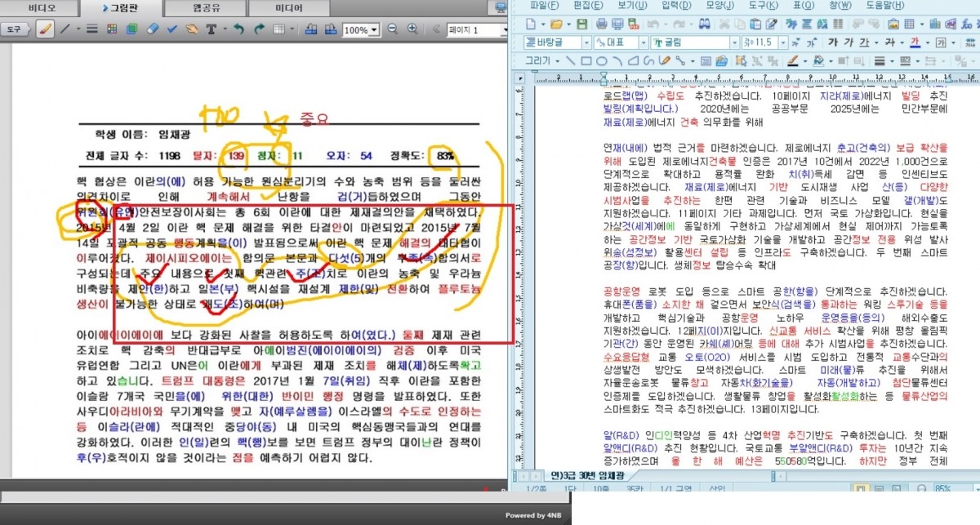Open the 100% zoom dropdown
Image resolution: width=980 pixels, height=525 pixels.
pos(375,30)
